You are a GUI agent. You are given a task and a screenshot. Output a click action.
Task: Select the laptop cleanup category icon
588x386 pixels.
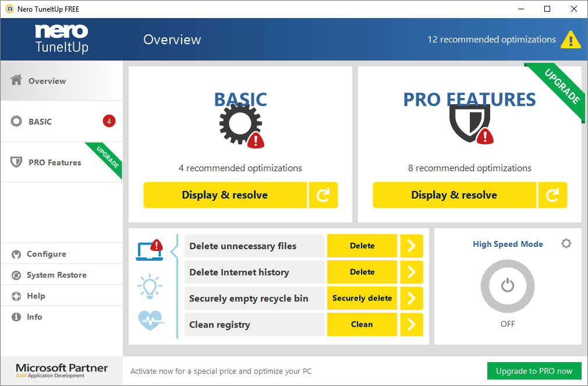pos(150,250)
